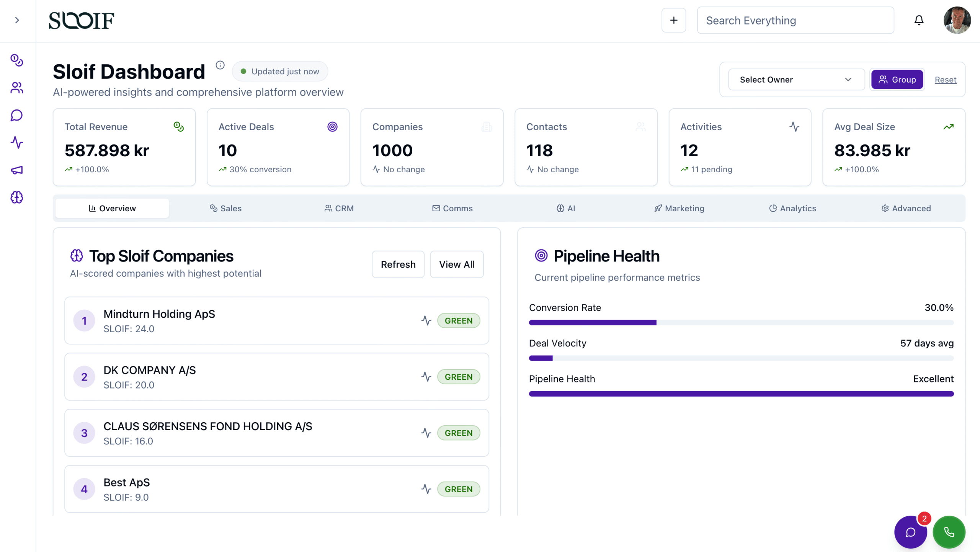Click the Search Everything input field

click(795, 20)
